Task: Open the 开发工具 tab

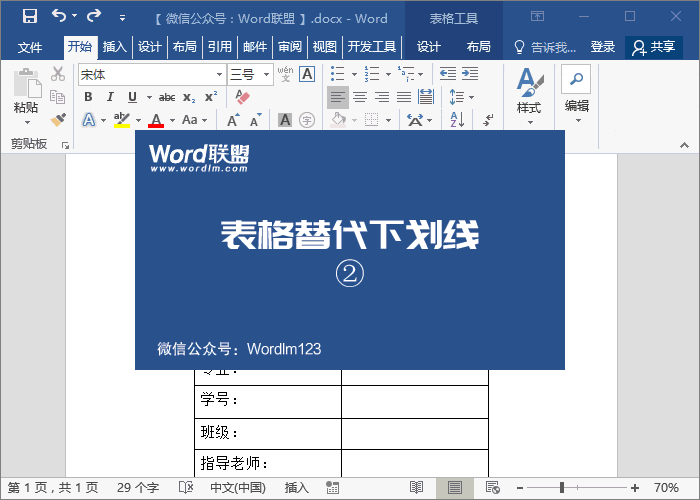Action: pyautogui.click(x=371, y=46)
